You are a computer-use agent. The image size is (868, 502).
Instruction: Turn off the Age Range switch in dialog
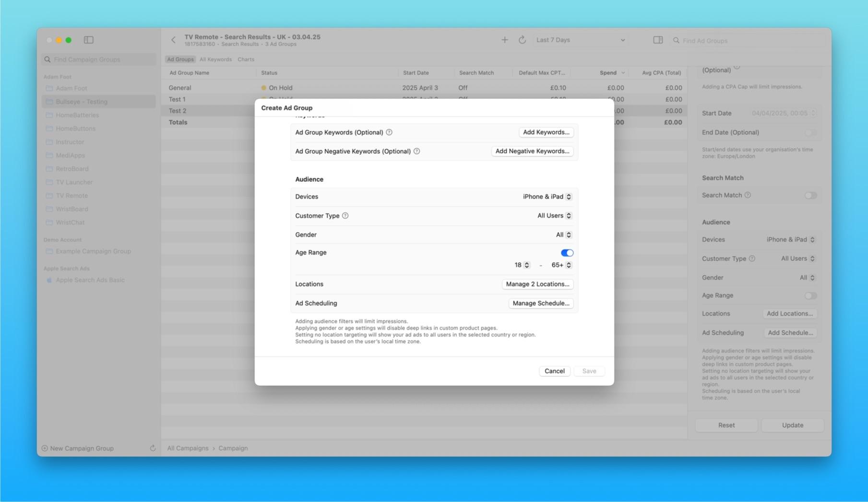point(567,253)
